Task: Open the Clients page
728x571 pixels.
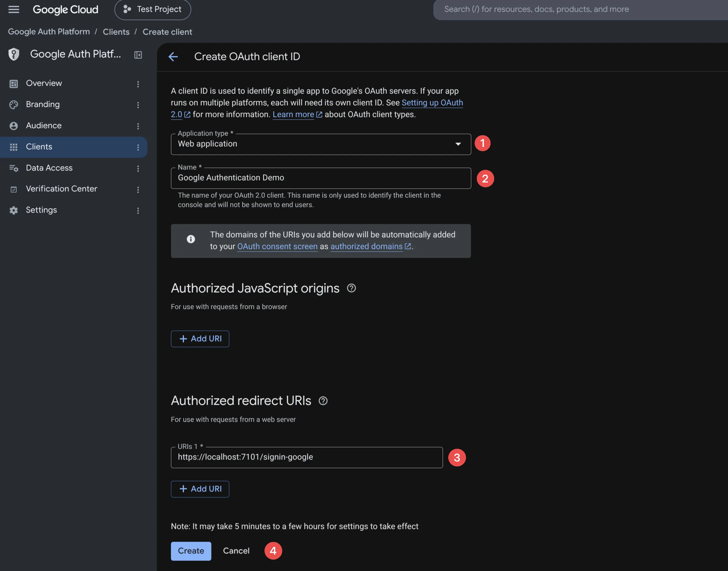Action: coord(74,147)
